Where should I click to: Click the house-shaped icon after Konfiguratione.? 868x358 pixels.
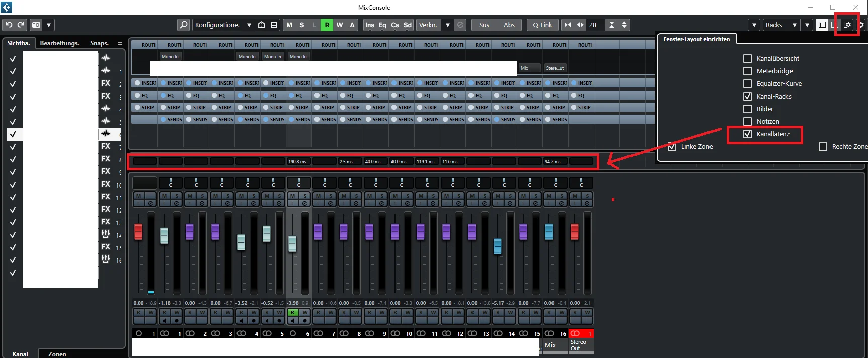point(262,25)
